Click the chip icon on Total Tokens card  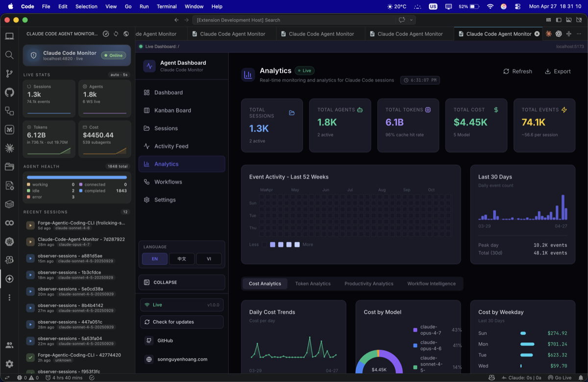(428, 110)
